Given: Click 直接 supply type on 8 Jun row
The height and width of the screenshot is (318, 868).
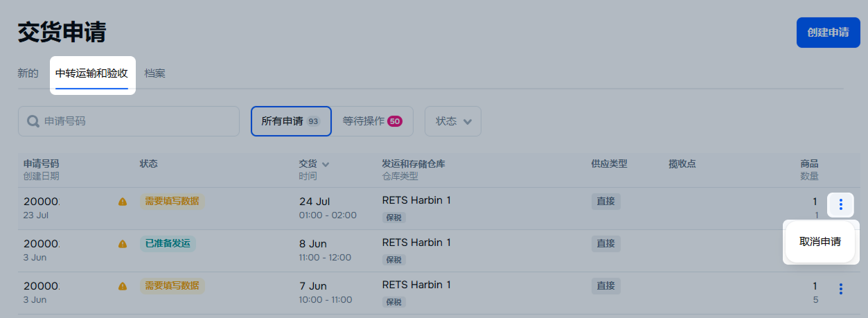Looking at the screenshot, I should pos(605,244).
